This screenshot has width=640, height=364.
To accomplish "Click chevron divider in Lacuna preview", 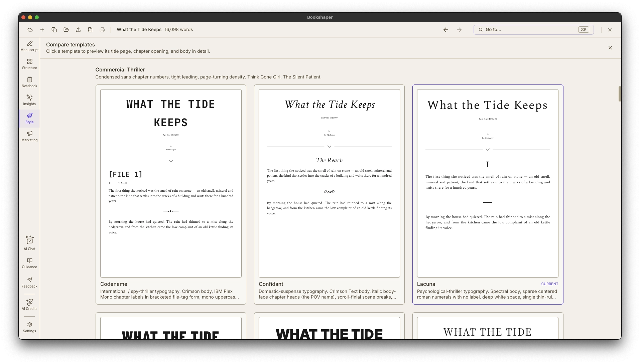I will 488,150.
